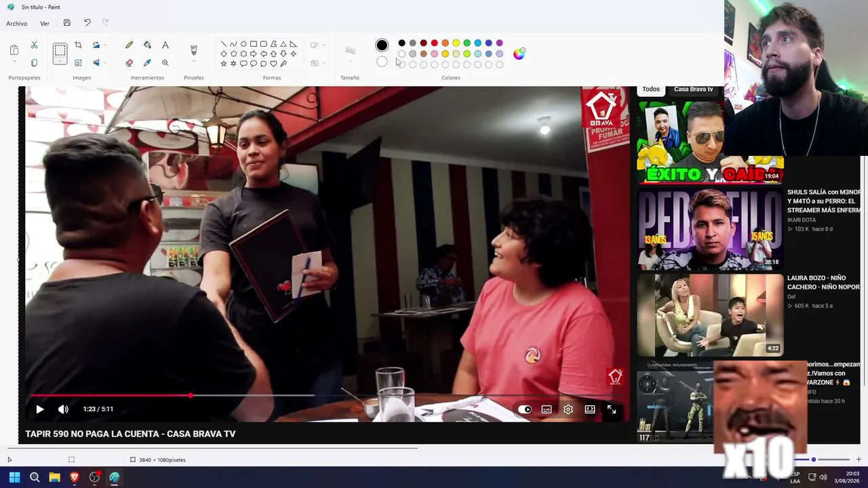This screenshot has width=868, height=488.
Task: Select the Fill bucket tool
Action: (147, 45)
